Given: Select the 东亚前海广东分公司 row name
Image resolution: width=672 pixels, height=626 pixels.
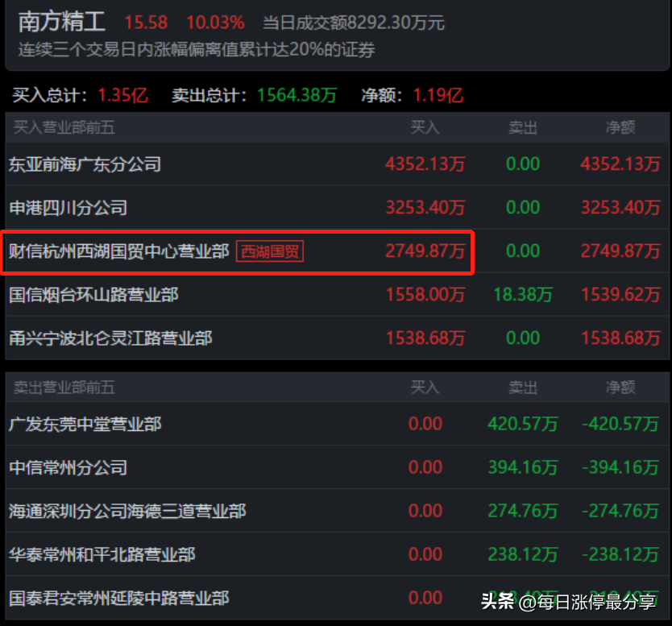Looking at the screenshot, I should [85, 164].
